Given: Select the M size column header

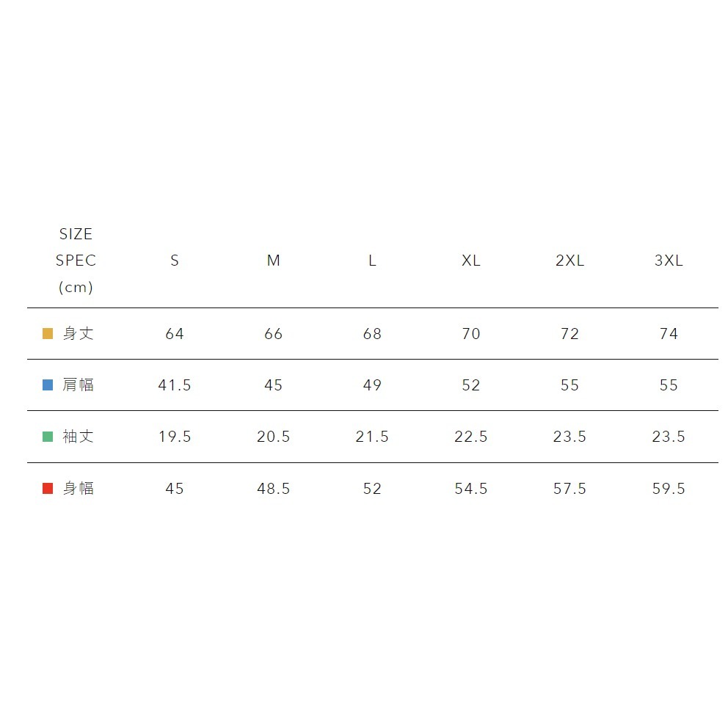Looking at the screenshot, I should click(273, 261).
